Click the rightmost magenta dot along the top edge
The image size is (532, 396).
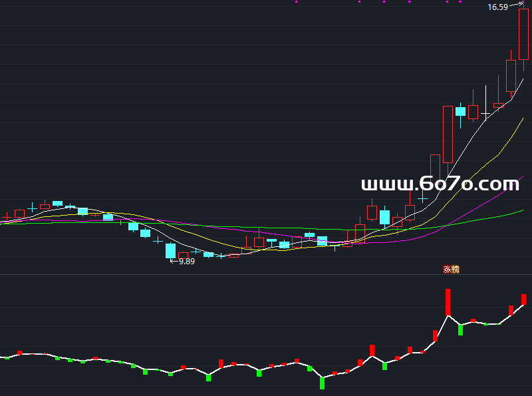click(460, 2)
